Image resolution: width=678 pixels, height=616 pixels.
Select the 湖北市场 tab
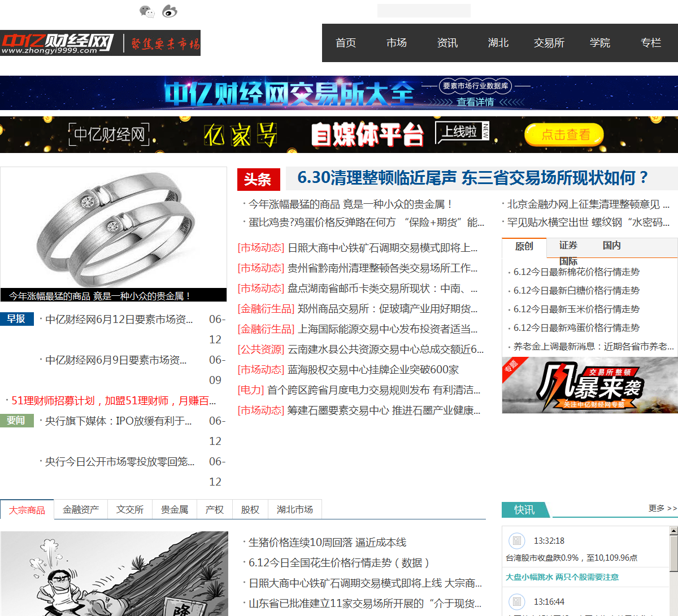[295, 510]
